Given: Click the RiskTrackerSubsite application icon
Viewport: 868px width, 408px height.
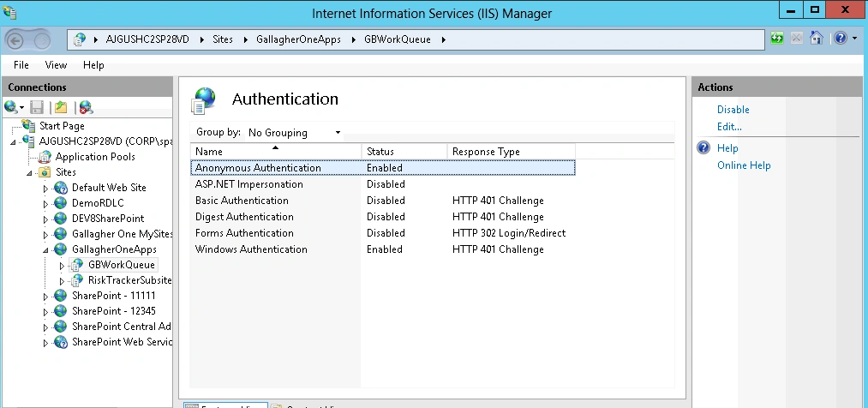Looking at the screenshot, I should 77,280.
